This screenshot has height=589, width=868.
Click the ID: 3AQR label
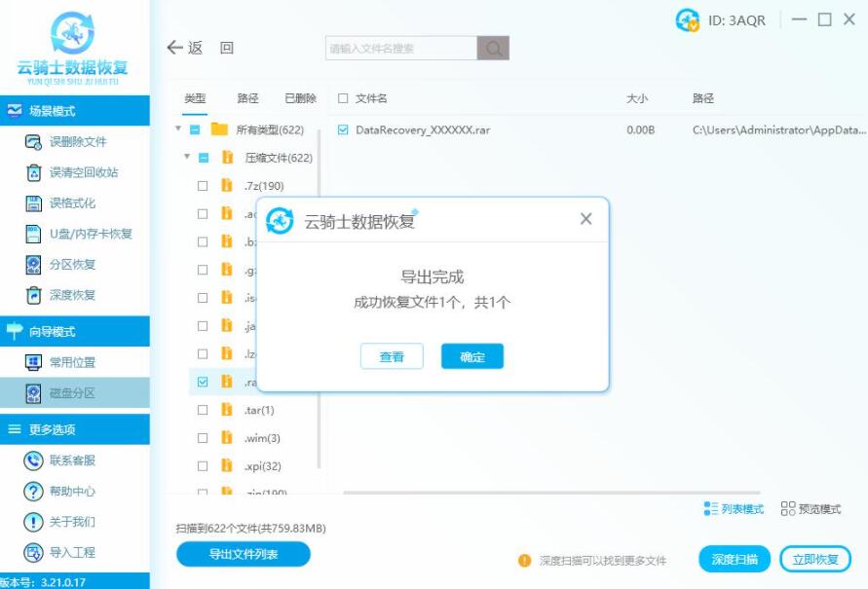tap(736, 20)
